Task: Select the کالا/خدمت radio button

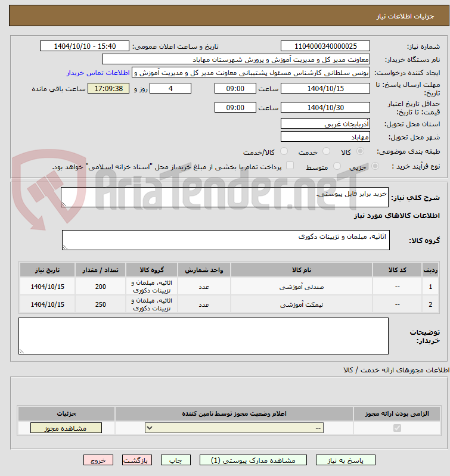Action: click(284, 151)
